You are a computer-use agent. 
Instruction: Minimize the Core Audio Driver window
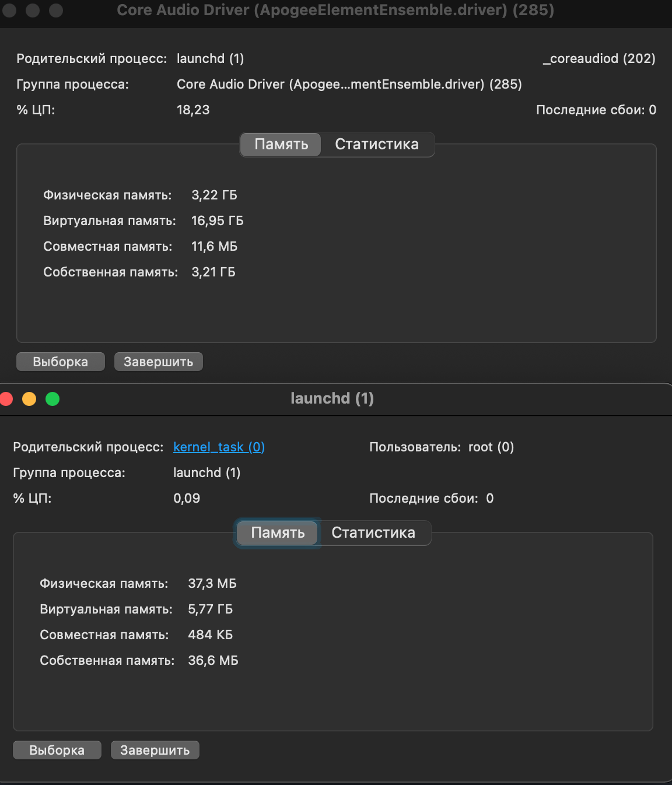(x=33, y=10)
